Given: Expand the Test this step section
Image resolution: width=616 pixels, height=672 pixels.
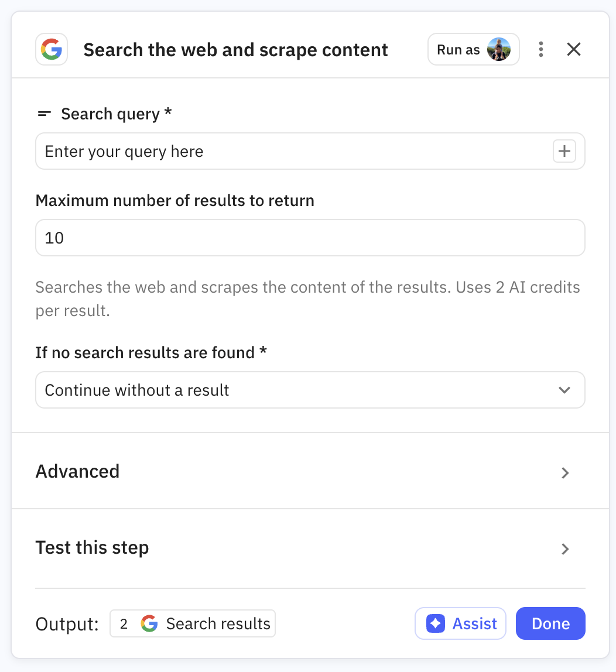Looking at the screenshot, I should point(310,548).
